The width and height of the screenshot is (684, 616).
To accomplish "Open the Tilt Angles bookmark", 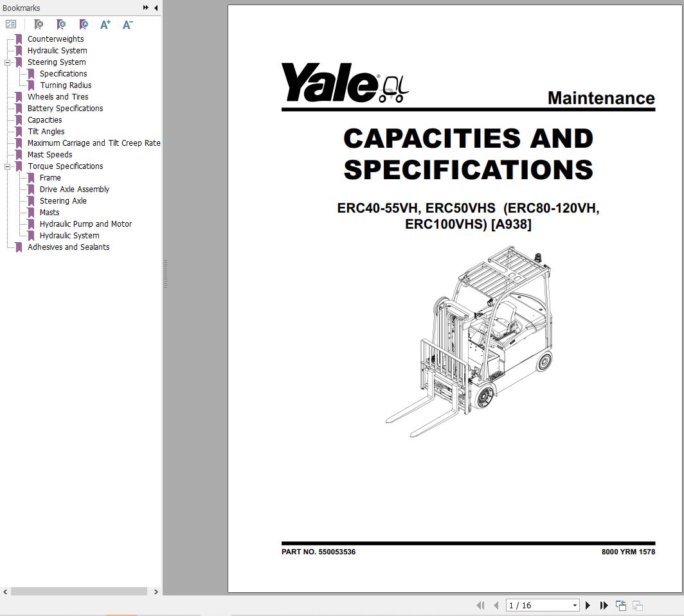I will pyautogui.click(x=46, y=131).
